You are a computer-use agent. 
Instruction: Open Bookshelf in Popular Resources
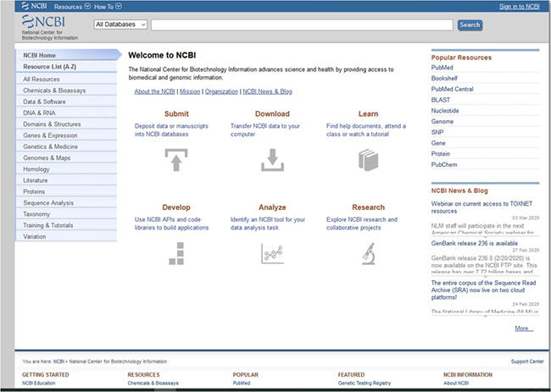444,78
